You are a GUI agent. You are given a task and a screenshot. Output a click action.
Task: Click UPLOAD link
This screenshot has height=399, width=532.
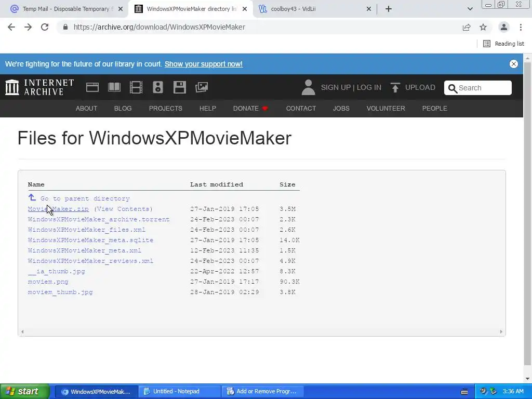pos(420,87)
